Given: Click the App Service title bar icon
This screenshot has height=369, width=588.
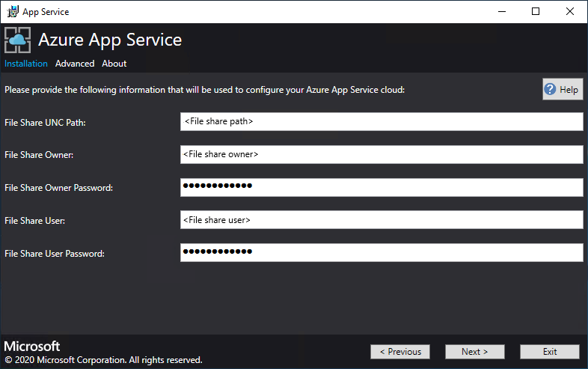Looking at the screenshot, I should point(12,11).
